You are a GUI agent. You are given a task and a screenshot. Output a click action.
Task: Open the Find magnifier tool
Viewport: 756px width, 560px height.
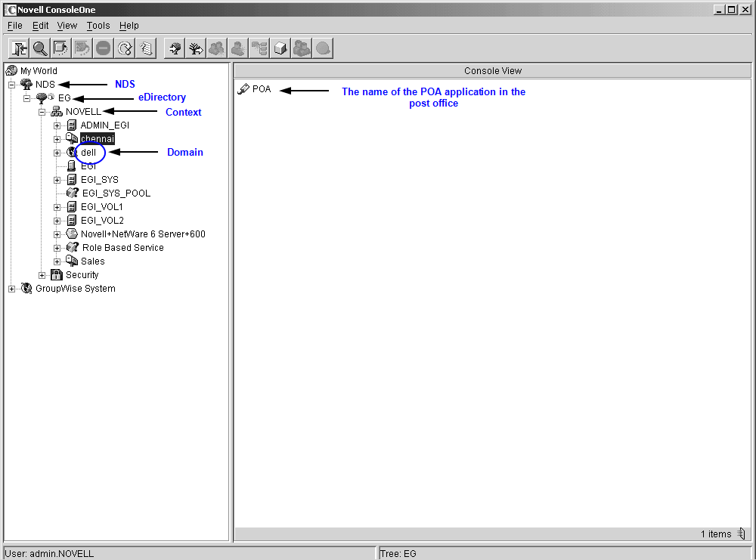pyautogui.click(x=40, y=48)
